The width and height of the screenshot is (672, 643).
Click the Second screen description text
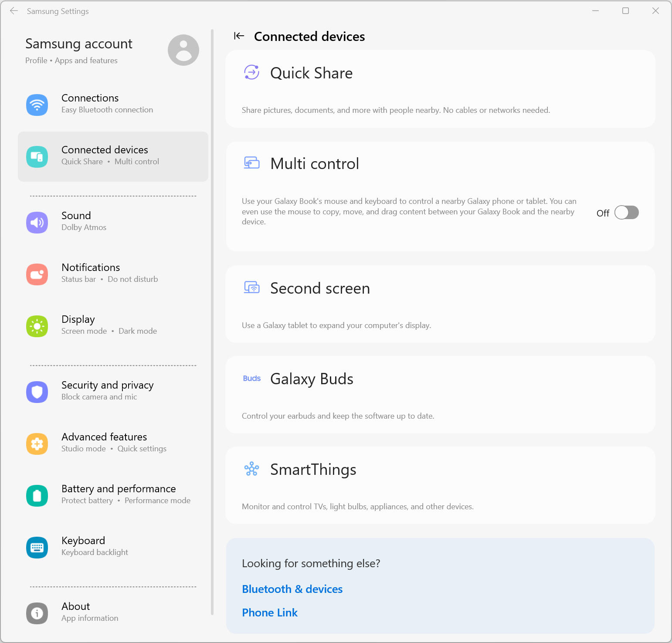(336, 325)
